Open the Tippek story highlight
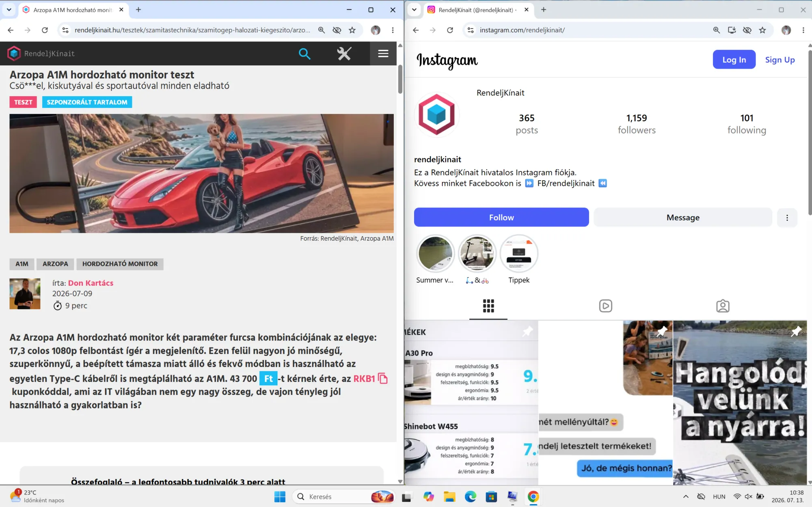812x507 pixels. (x=519, y=254)
